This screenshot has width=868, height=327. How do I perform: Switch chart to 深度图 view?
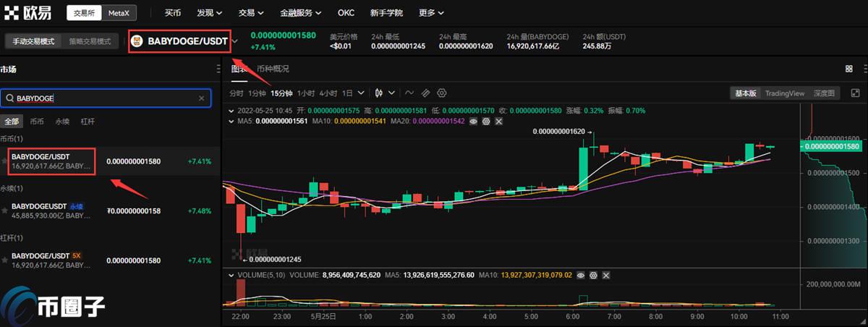point(824,93)
